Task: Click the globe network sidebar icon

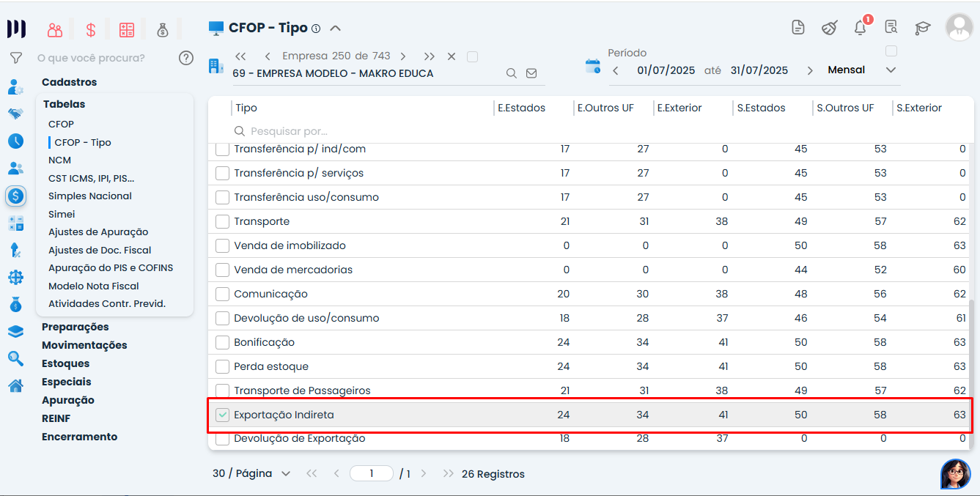Action: tap(15, 277)
